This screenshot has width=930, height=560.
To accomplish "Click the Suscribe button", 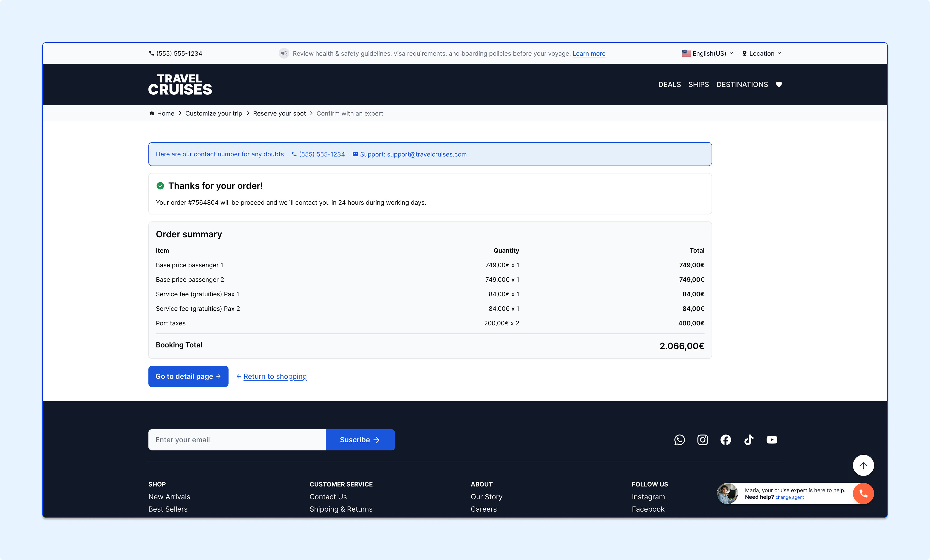I will pyautogui.click(x=360, y=440).
